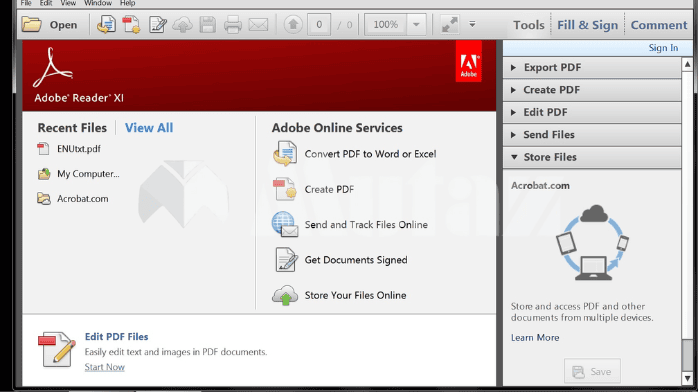Click the right panel scrollbar down arrow

pos(688,379)
